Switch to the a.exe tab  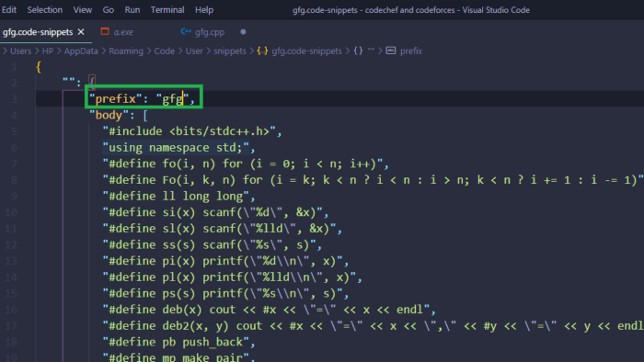coord(123,32)
